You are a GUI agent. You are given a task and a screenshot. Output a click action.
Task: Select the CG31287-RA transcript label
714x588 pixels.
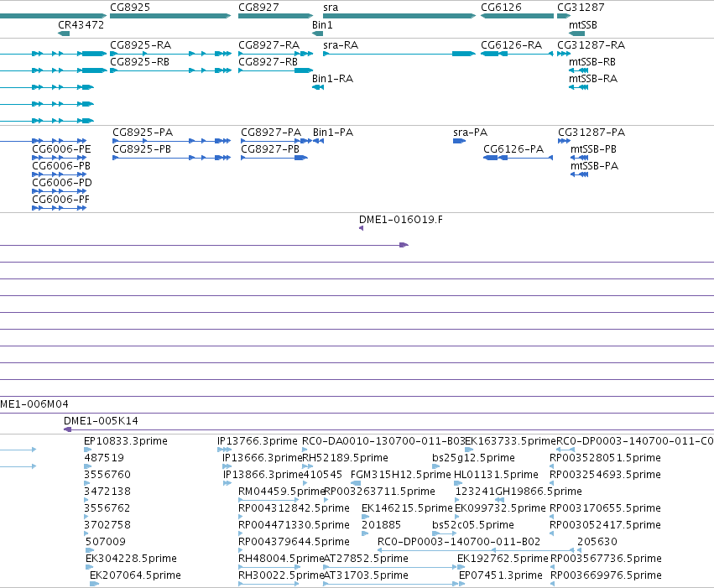tap(592, 45)
